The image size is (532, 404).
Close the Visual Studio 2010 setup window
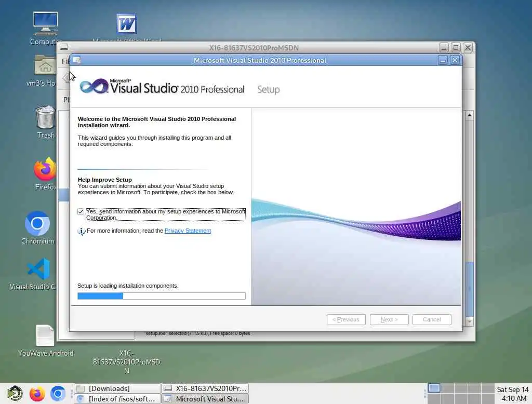coord(455,60)
